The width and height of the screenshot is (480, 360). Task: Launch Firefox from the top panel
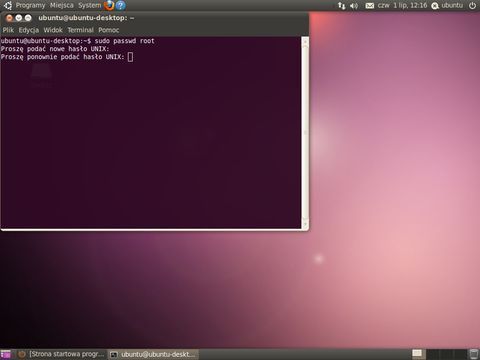pos(109,5)
